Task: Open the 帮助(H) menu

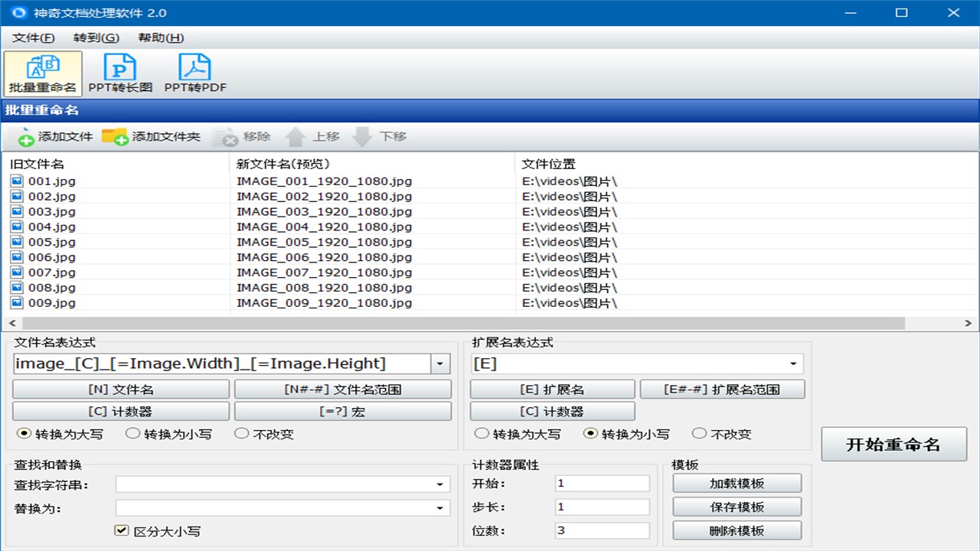Action: pyautogui.click(x=158, y=37)
